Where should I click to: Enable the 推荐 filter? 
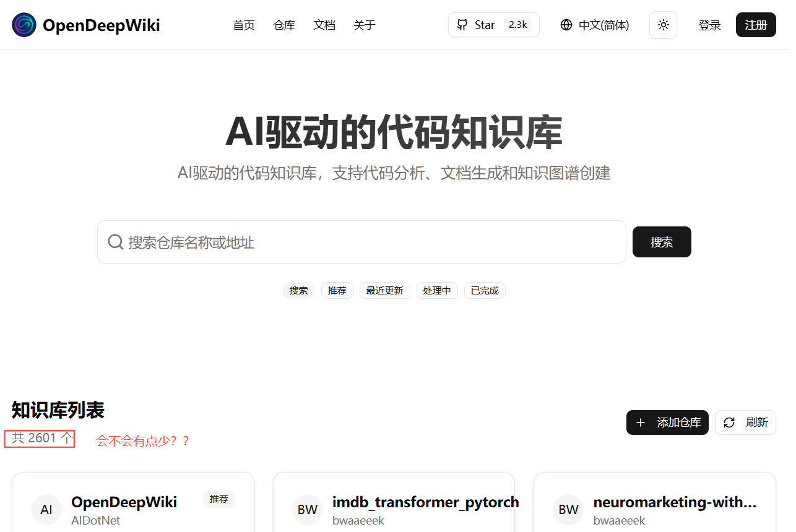click(x=337, y=290)
